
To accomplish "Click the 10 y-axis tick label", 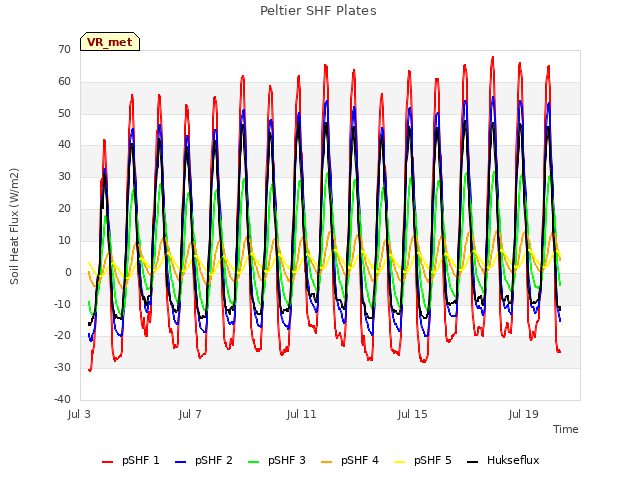I will pyautogui.click(x=64, y=240).
